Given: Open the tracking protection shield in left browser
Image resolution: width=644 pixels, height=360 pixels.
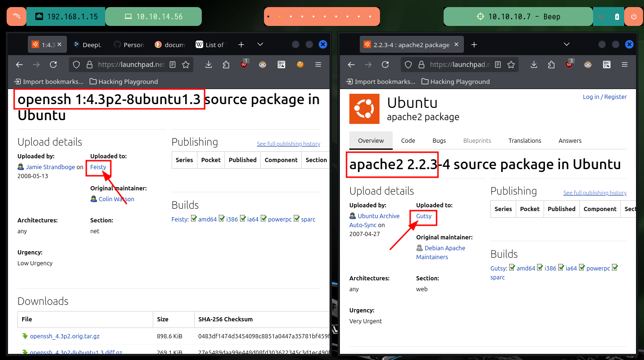Looking at the screenshot, I should (x=77, y=65).
